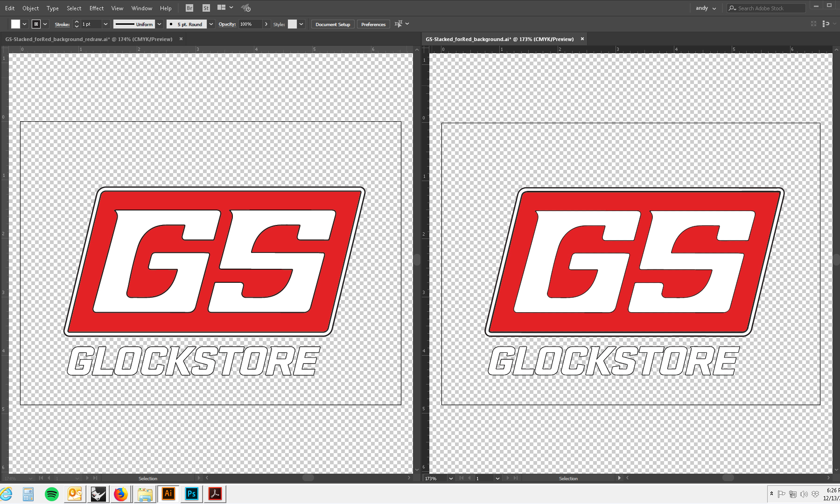Open the Action Center flag tray icon
The height and width of the screenshot is (504, 840).
coord(781,494)
